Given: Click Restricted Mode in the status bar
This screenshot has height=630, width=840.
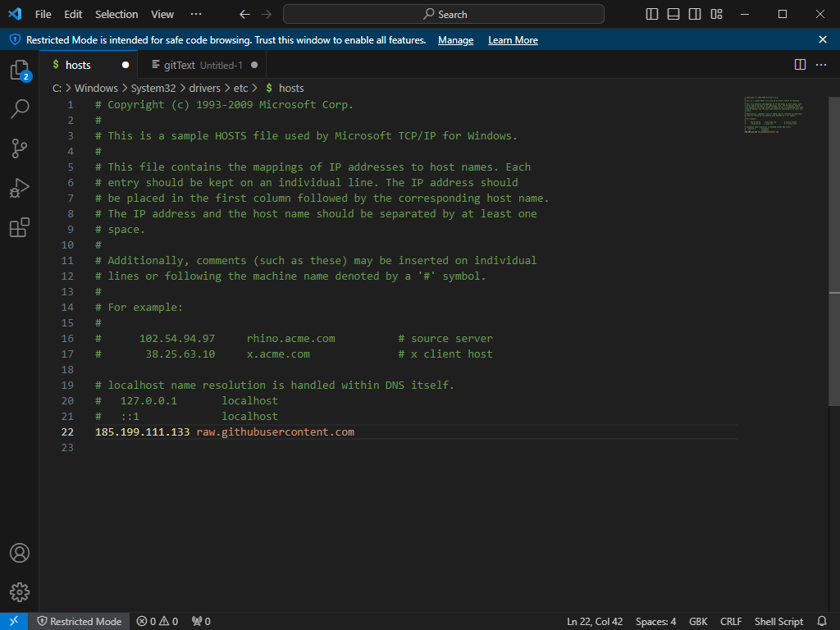Looking at the screenshot, I should pyautogui.click(x=79, y=622).
